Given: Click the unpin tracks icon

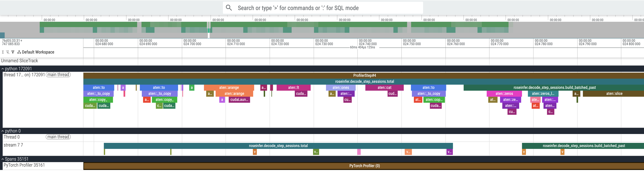Looking at the screenshot, I should point(8,52).
